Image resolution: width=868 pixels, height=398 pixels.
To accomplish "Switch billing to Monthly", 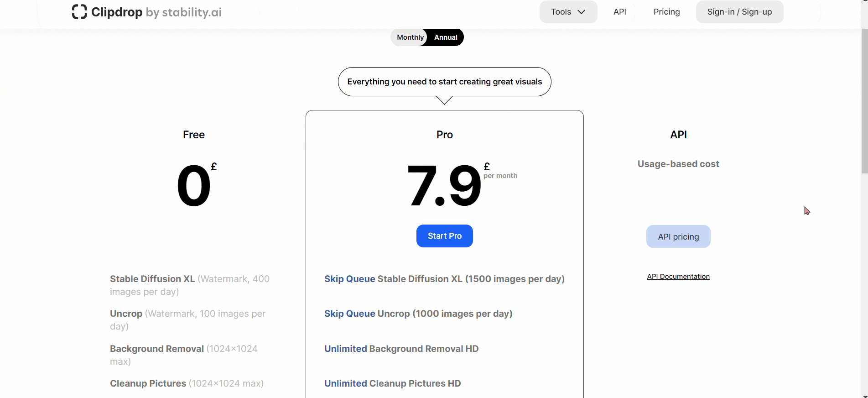I will [410, 37].
